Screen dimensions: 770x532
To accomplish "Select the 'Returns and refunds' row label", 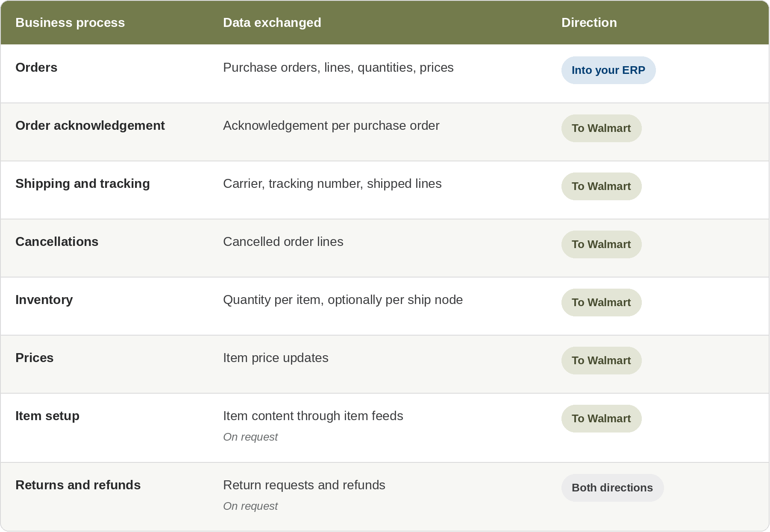I will 78,485.
